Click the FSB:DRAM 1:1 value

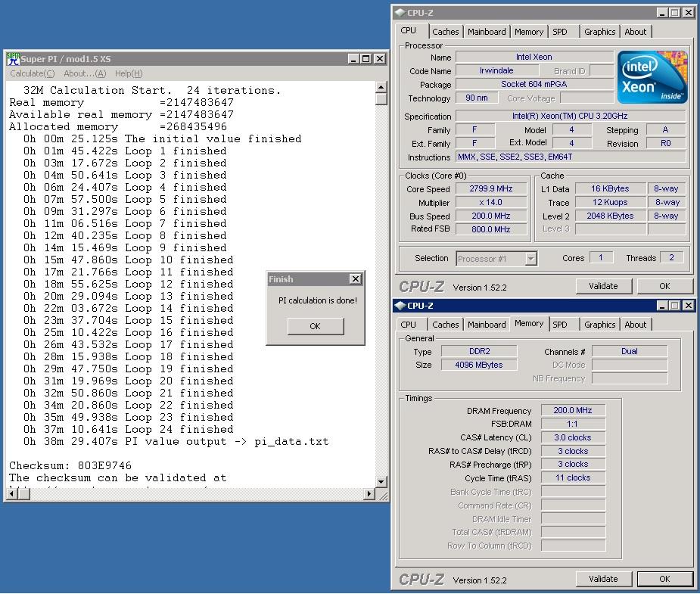573,424
